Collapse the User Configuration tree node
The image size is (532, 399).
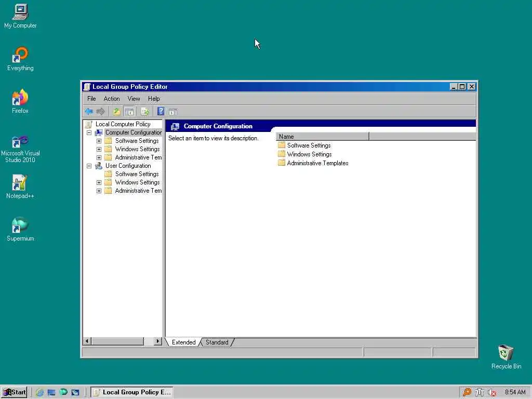pyautogui.click(x=89, y=166)
